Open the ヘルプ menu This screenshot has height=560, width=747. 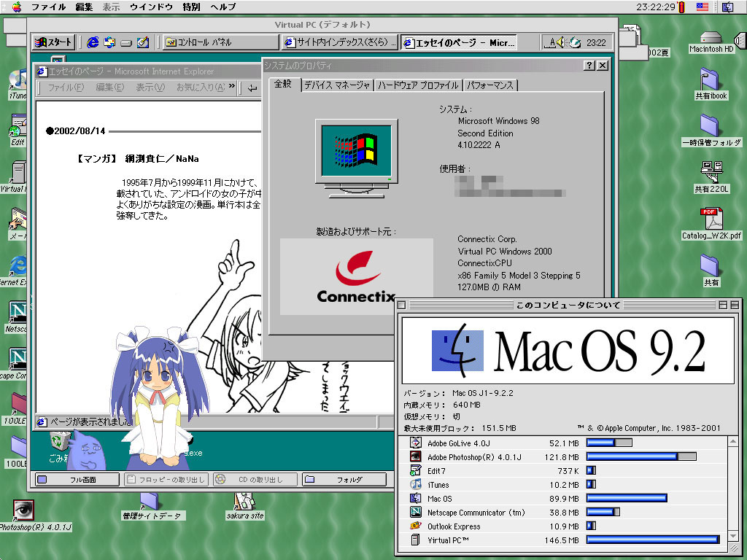click(x=223, y=7)
